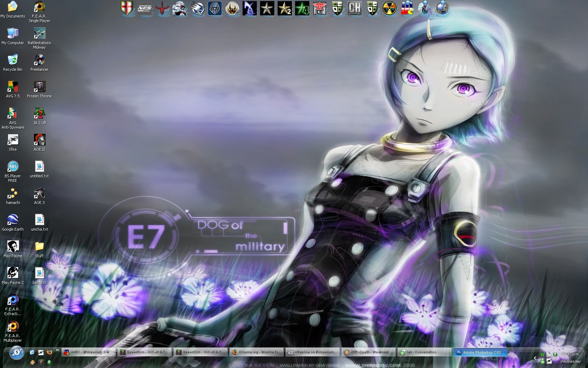Image resolution: width=588 pixels, height=368 pixels.
Task: Open the +Replica on #imperium taskbar button
Action: pyautogui.click(x=313, y=352)
